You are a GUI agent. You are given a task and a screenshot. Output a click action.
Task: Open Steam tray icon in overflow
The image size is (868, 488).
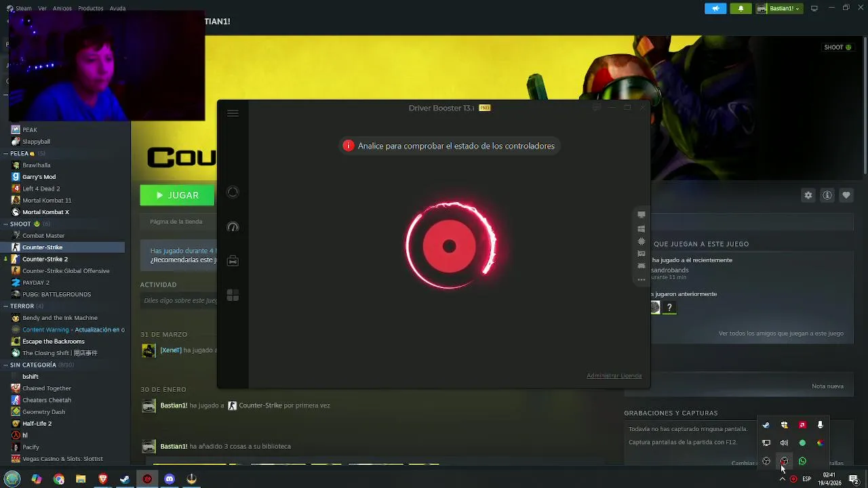point(766,425)
